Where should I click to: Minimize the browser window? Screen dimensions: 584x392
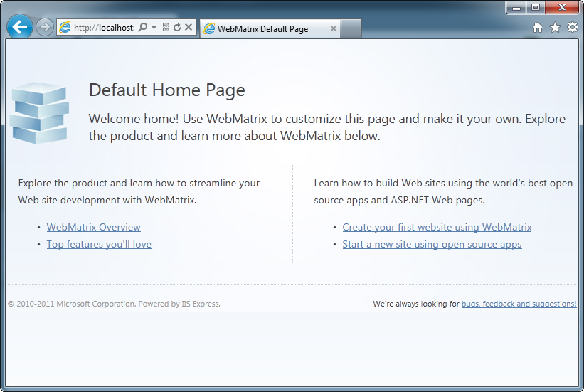[x=516, y=7]
